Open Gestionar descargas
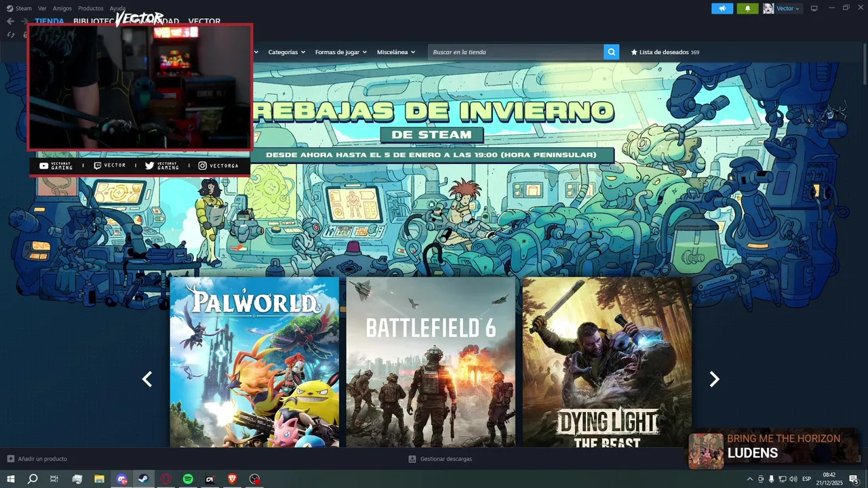The width and height of the screenshot is (868, 488). point(446,459)
